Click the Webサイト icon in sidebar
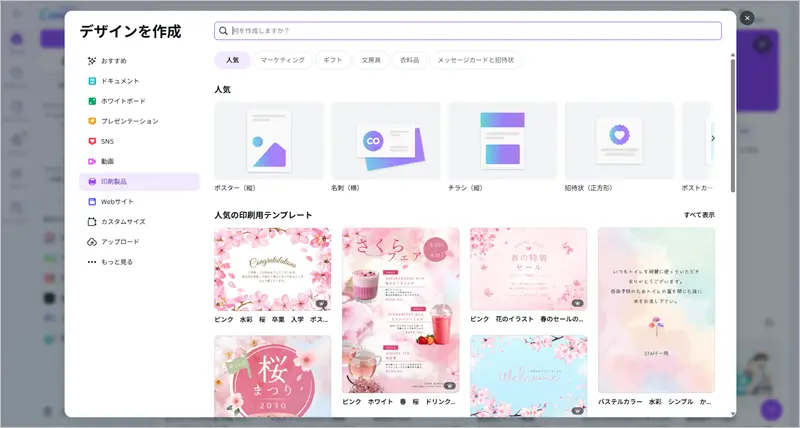The image size is (800, 428). [92, 201]
